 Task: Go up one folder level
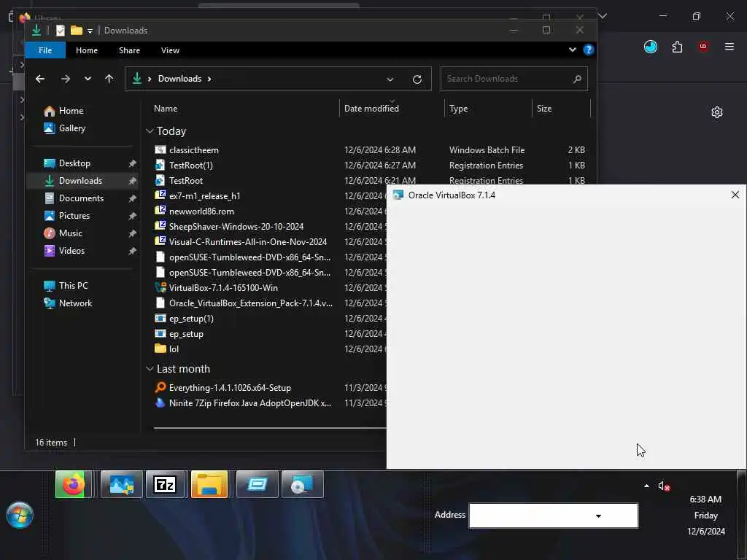pyautogui.click(x=109, y=79)
